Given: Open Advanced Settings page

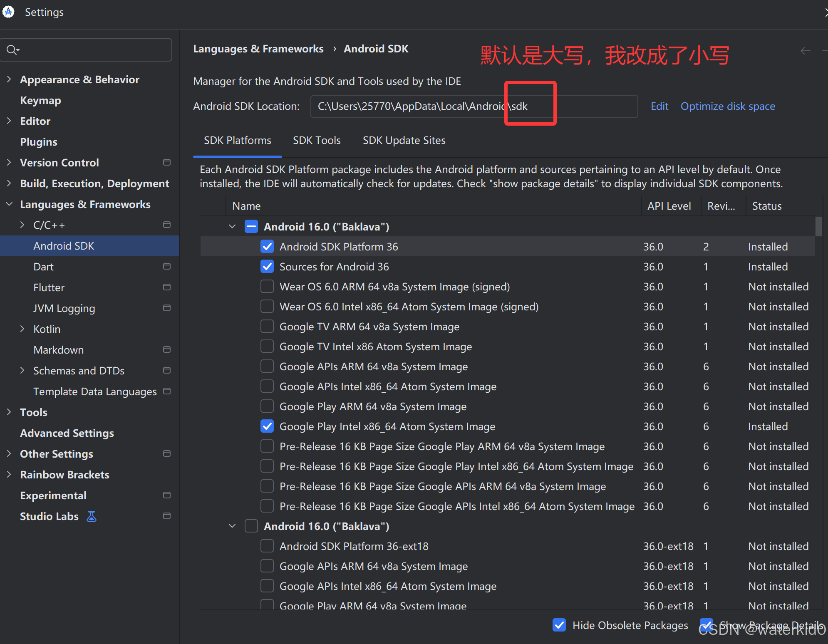Looking at the screenshot, I should pyautogui.click(x=67, y=433).
